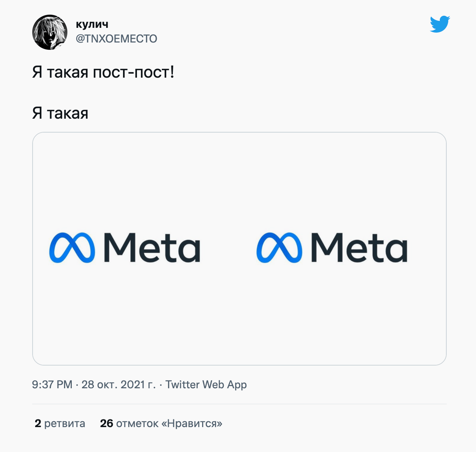This screenshot has height=452, width=476.
Task: Click the right Meta wordmark text
Action: coord(359,248)
